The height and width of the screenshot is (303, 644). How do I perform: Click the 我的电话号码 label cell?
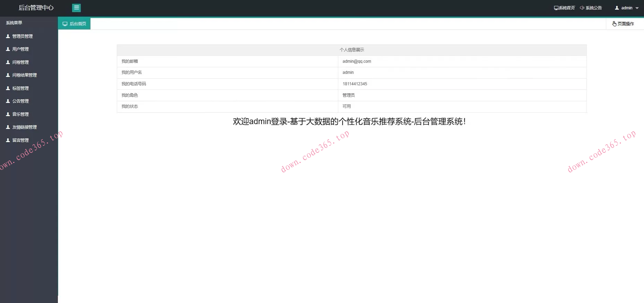point(227,84)
